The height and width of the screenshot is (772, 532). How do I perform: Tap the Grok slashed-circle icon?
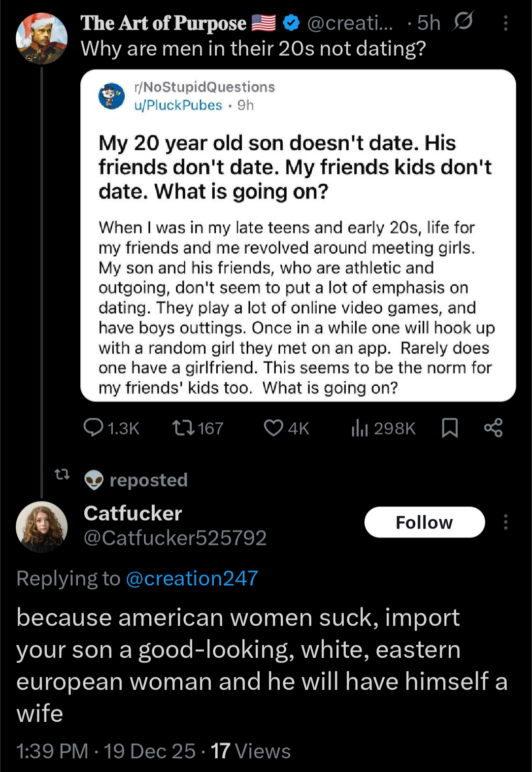[x=463, y=22]
